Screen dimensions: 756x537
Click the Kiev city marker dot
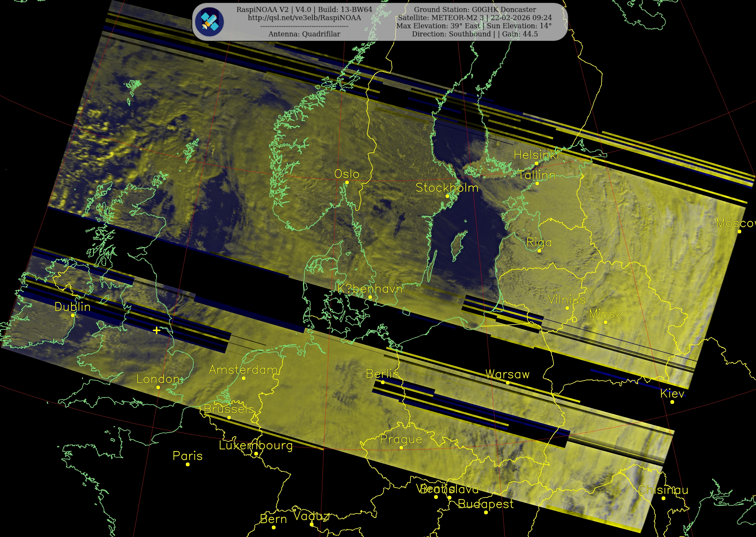(x=672, y=402)
